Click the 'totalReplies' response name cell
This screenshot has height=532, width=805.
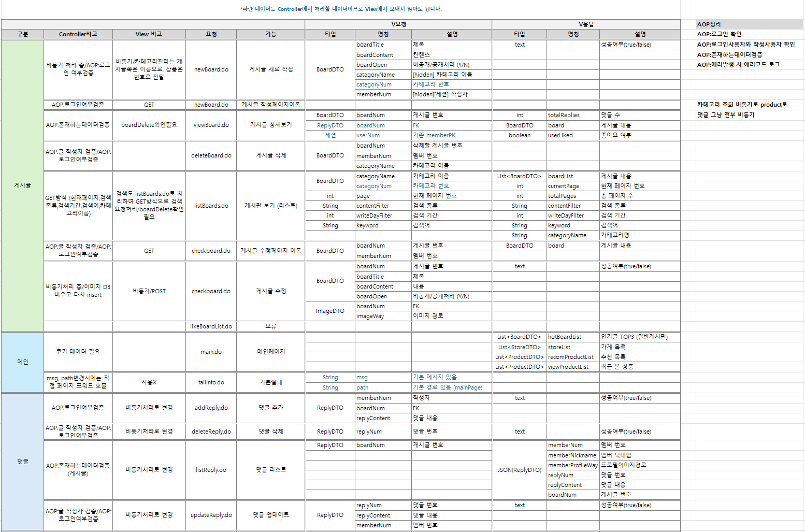point(573,115)
